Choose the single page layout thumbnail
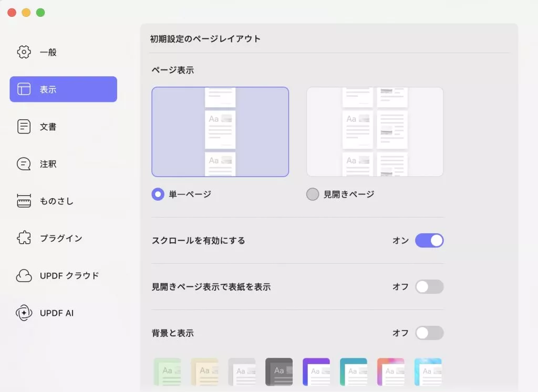 pyautogui.click(x=220, y=132)
